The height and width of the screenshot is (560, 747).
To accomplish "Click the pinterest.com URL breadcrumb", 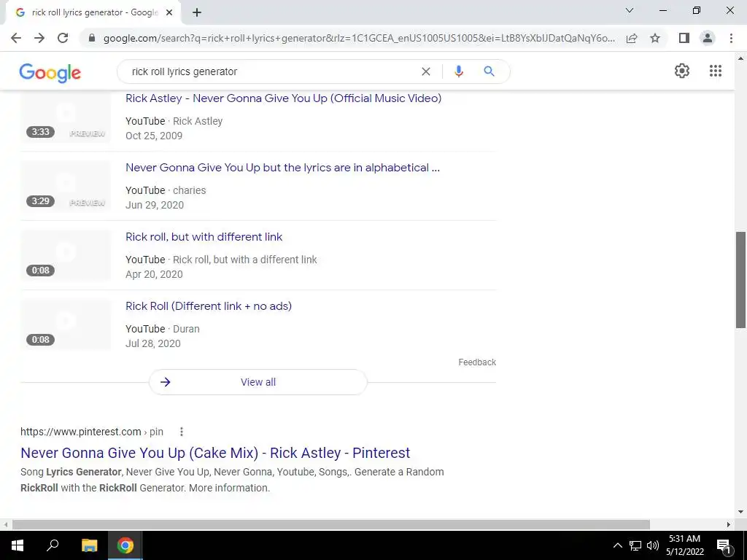I will click(x=92, y=432).
